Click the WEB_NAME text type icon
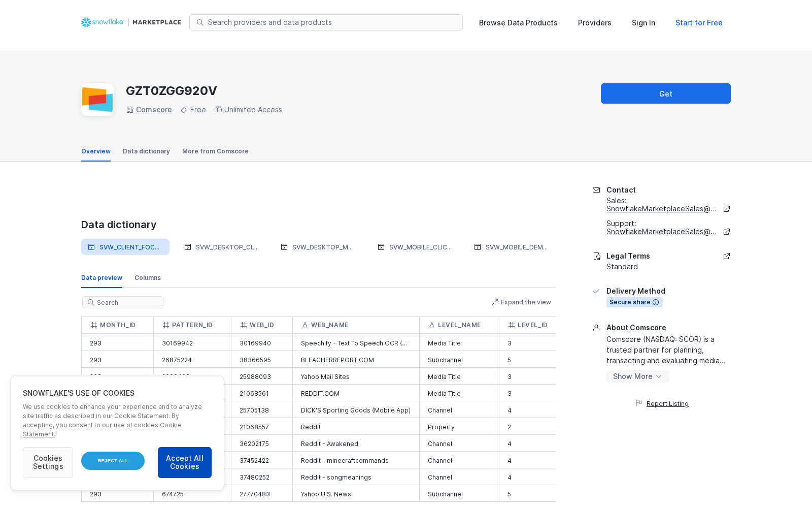 click(305, 325)
